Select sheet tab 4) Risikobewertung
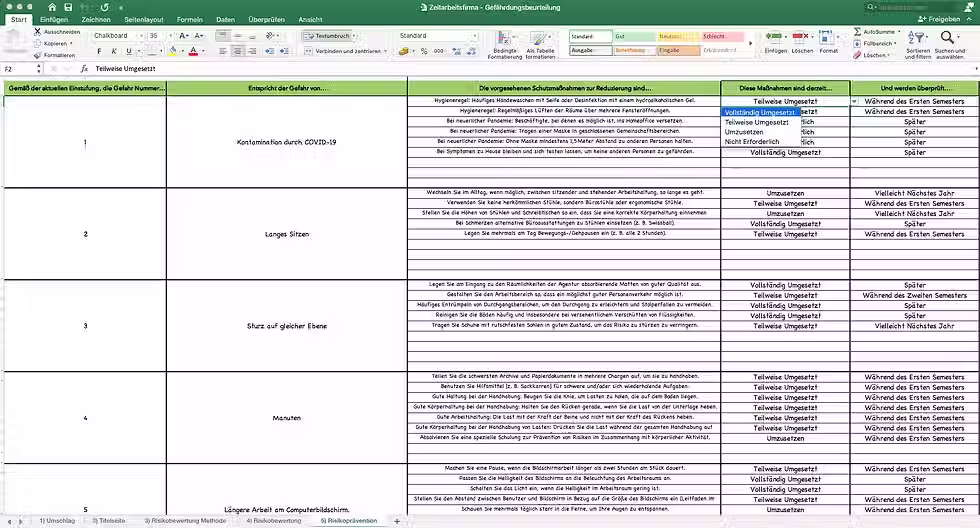The height and width of the screenshot is (528, 980). click(x=274, y=521)
